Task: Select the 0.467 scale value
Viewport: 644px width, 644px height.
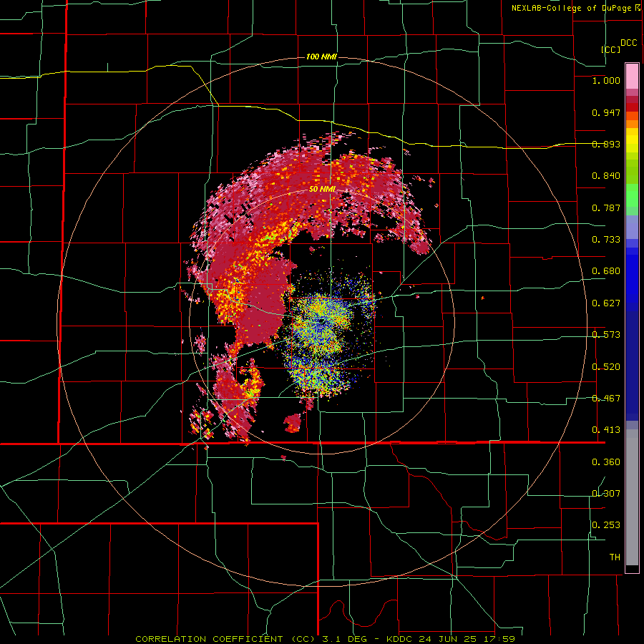Action: pos(606,399)
